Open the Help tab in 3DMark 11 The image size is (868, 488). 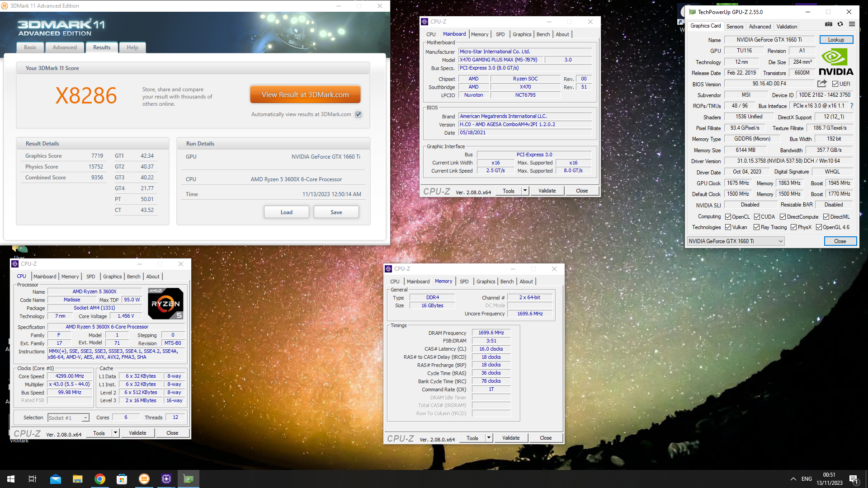132,47
